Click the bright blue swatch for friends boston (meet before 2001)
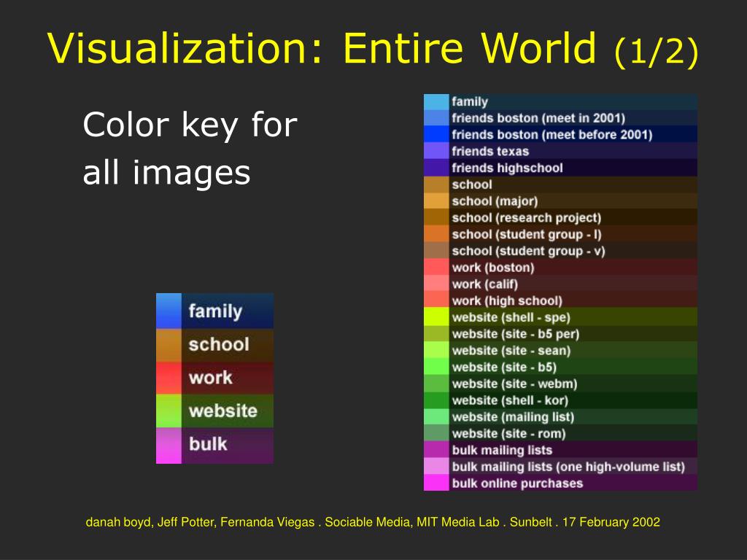 click(436, 135)
